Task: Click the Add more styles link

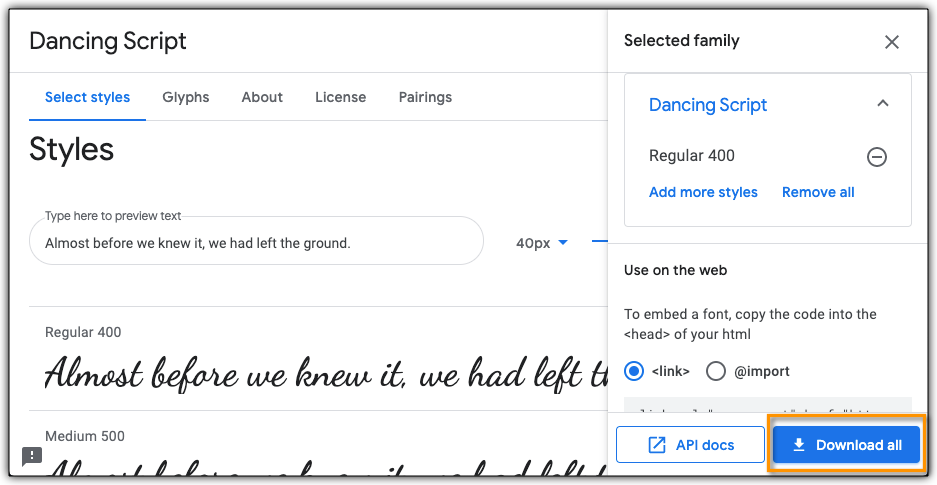Action: coord(703,192)
